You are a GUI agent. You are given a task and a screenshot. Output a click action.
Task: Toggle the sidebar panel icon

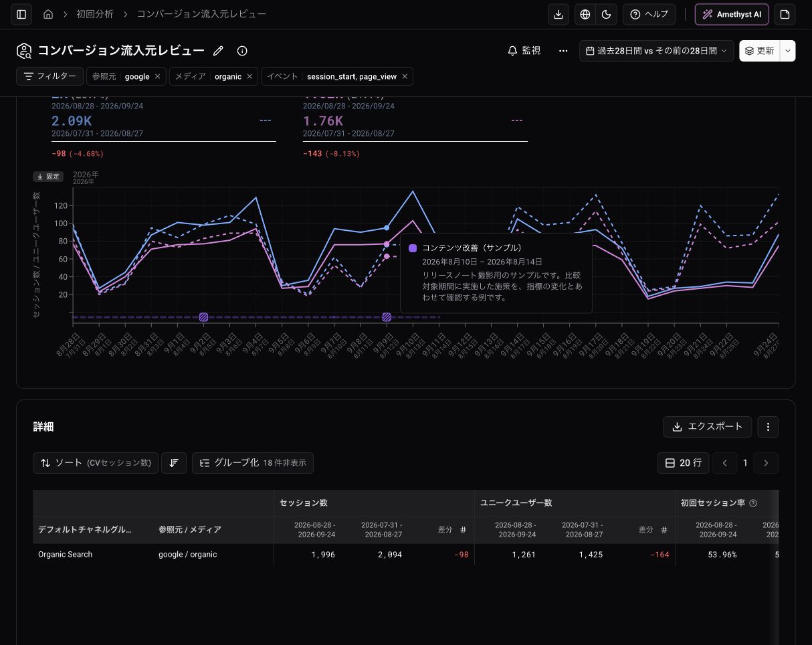click(x=21, y=14)
